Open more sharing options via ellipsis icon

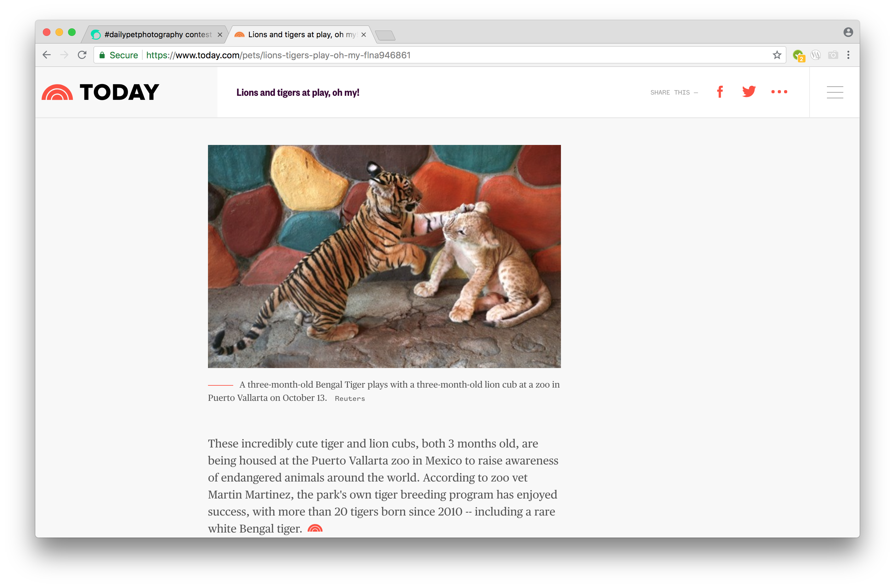click(779, 92)
